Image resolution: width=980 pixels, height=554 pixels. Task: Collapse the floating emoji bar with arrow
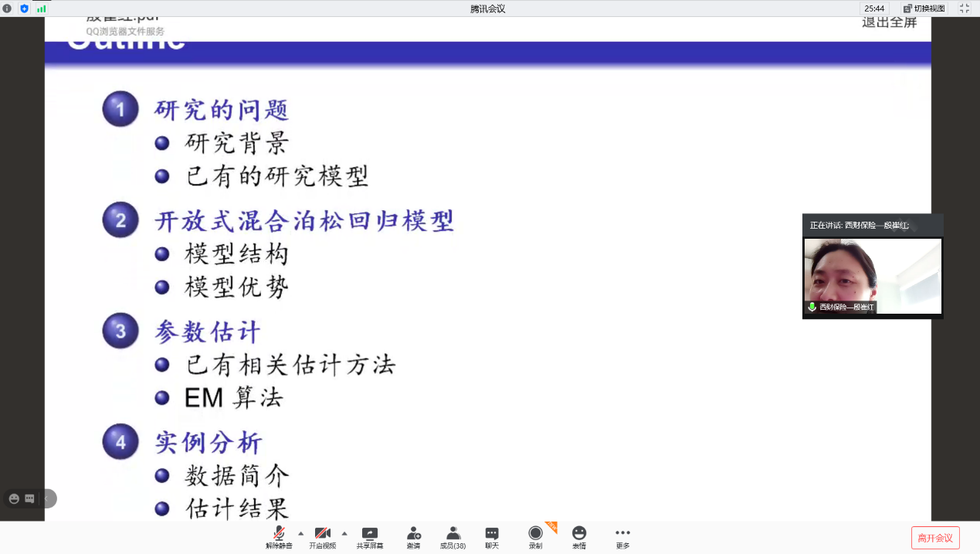[x=46, y=499]
